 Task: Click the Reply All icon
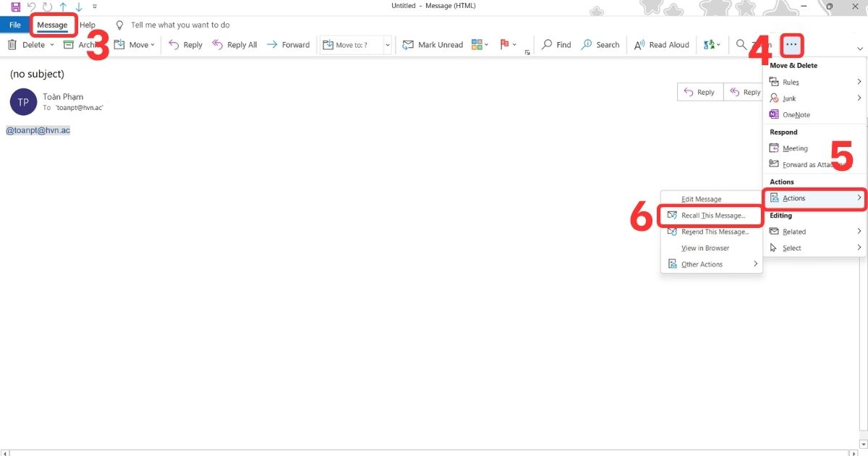(x=216, y=44)
